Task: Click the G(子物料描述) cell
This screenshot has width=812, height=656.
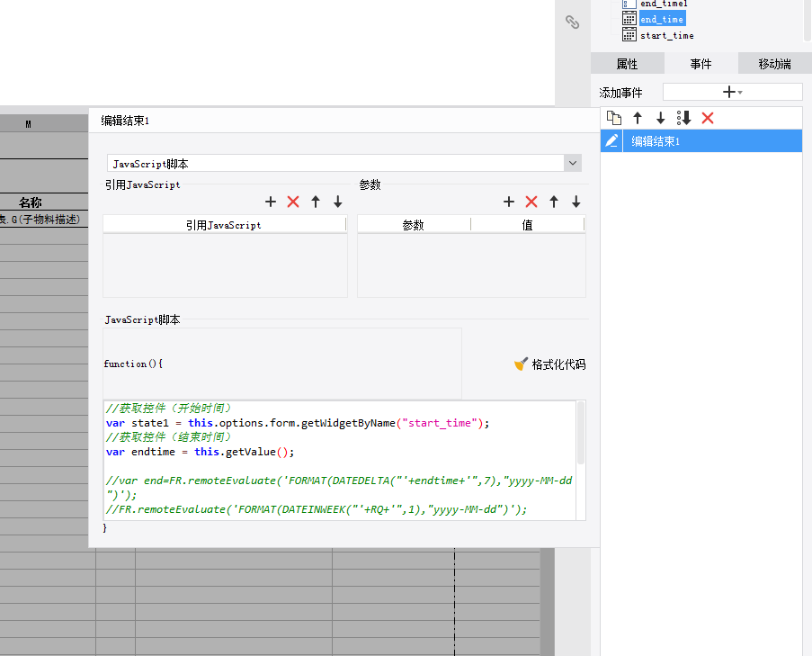Action: (x=40, y=220)
